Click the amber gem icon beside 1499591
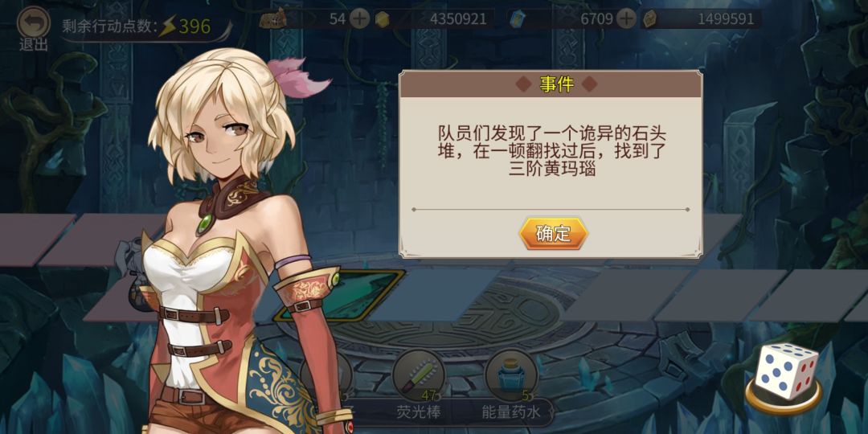868x434 pixels. 650,19
